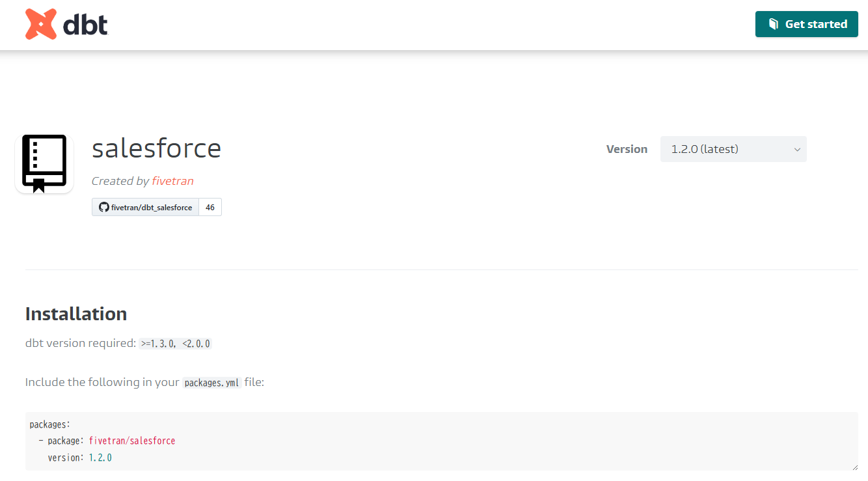The width and height of the screenshot is (868, 481).
Task: Open the fivetran creator link
Action: (x=172, y=181)
